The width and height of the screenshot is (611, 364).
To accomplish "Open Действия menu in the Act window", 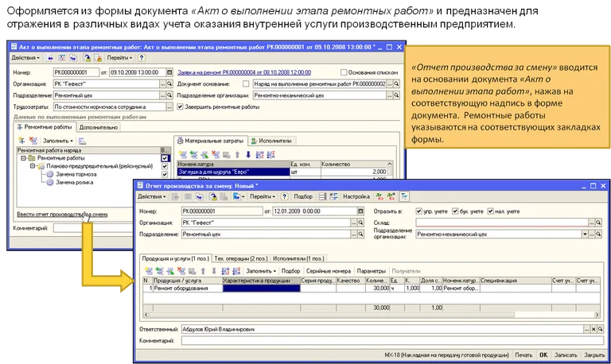I will pyautogui.click(x=25, y=57).
